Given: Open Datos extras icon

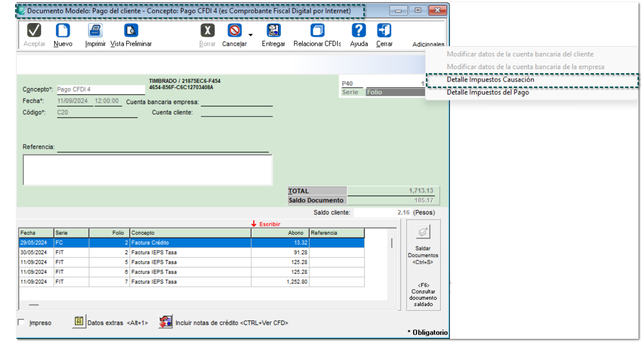Looking at the screenshot, I should [x=79, y=322].
